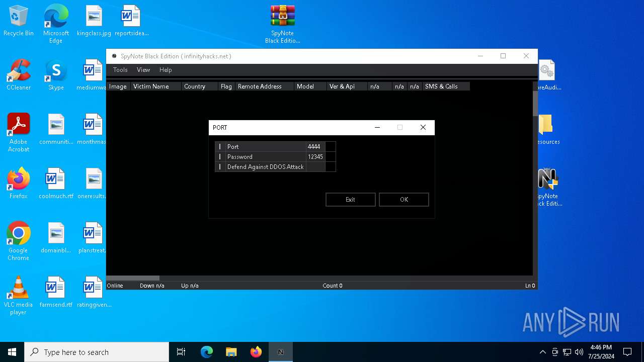644x362 pixels.
Task: Select the kingclass.jpg image file
Action: point(94,21)
